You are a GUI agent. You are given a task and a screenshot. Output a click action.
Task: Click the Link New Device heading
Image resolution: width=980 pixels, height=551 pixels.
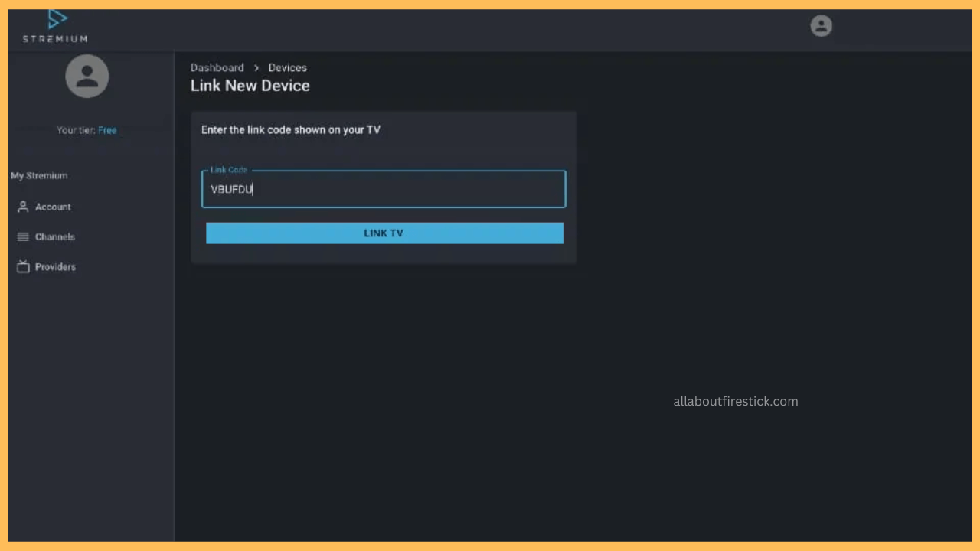coord(250,86)
